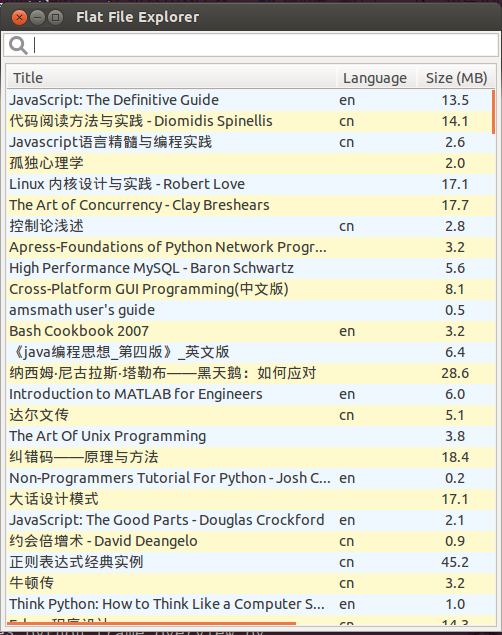Click size value 13.5
502x635 pixels.
(455, 100)
